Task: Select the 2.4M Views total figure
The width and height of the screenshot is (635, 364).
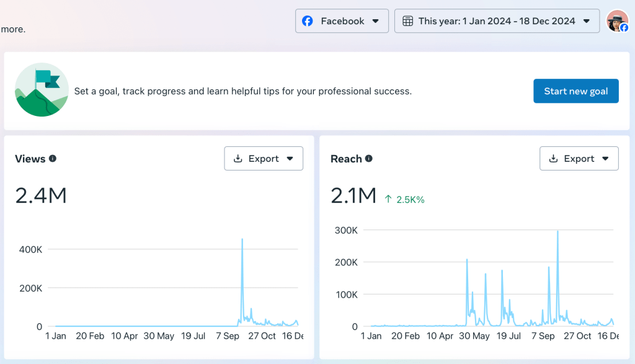Action: click(x=41, y=196)
